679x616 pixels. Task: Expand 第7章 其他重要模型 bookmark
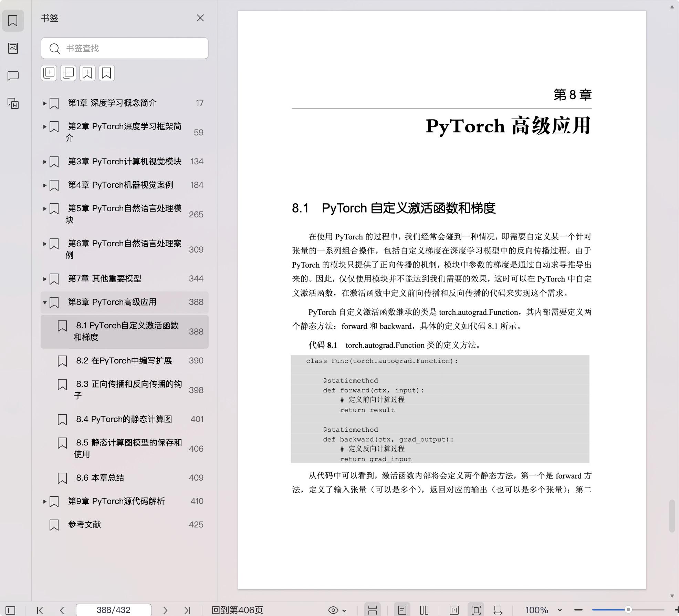coord(44,279)
